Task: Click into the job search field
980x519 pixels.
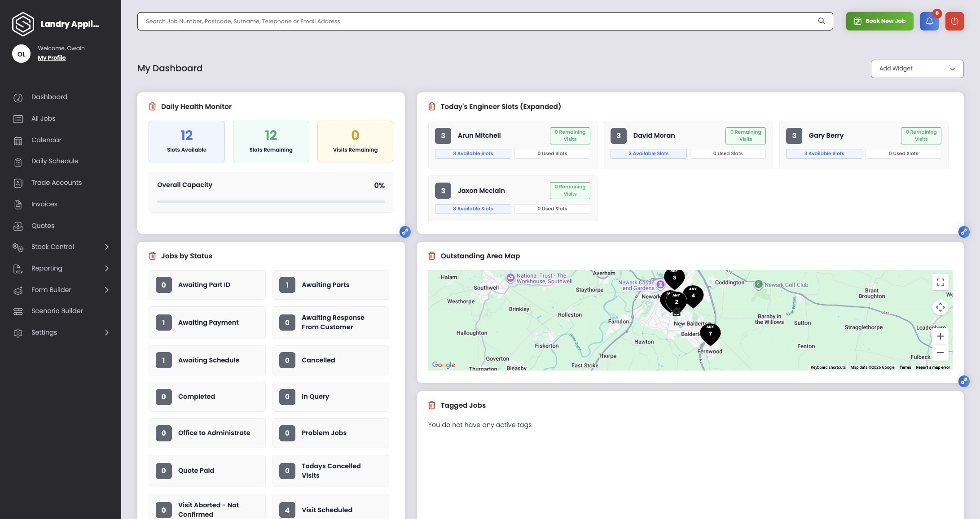Action: coord(476,21)
